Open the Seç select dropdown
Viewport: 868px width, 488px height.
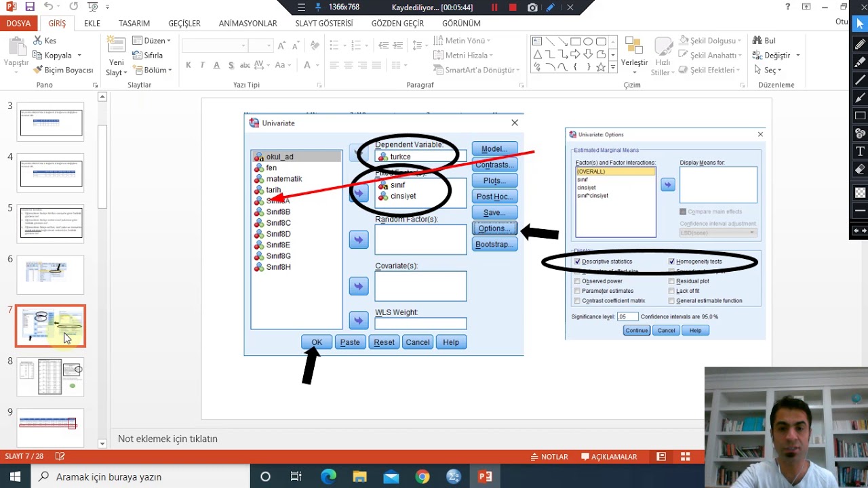coord(768,70)
